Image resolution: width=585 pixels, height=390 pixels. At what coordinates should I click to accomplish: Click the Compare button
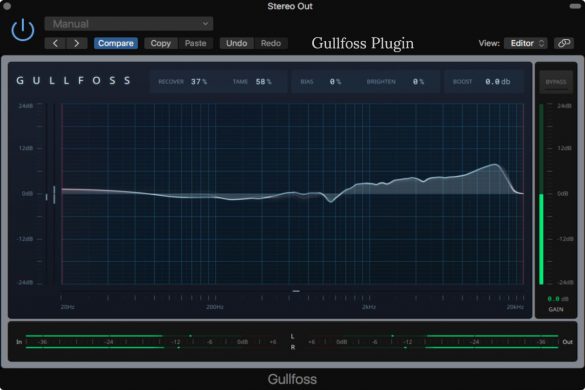point(116,43)
